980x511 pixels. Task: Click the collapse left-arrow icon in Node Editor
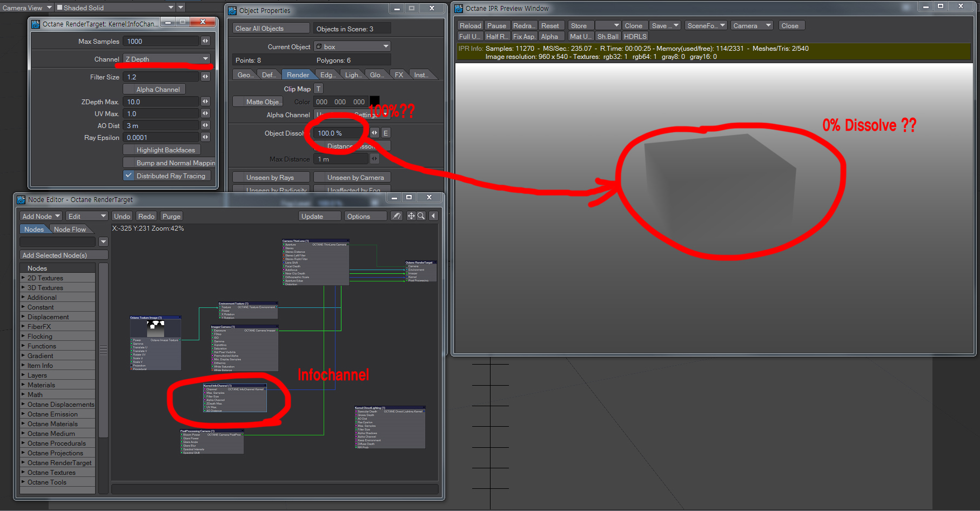click(433, 216)
